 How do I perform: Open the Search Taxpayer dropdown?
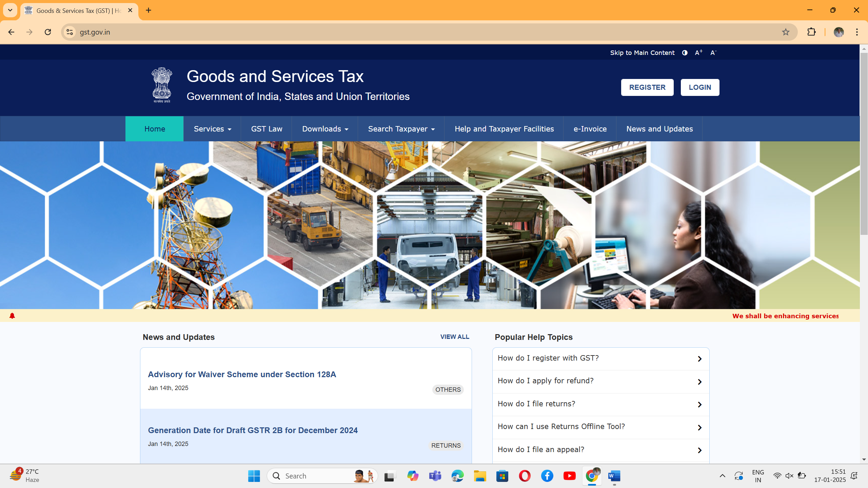[x=401, y=129]
